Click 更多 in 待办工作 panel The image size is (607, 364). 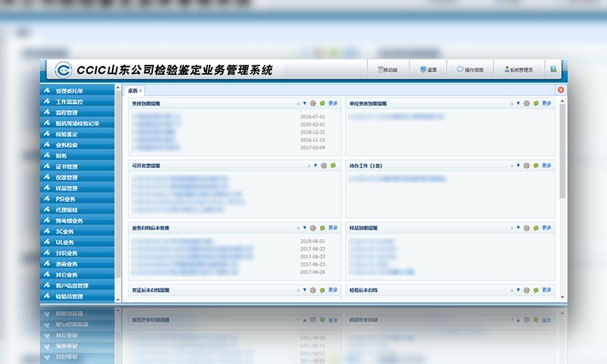(x=547, y=166)
